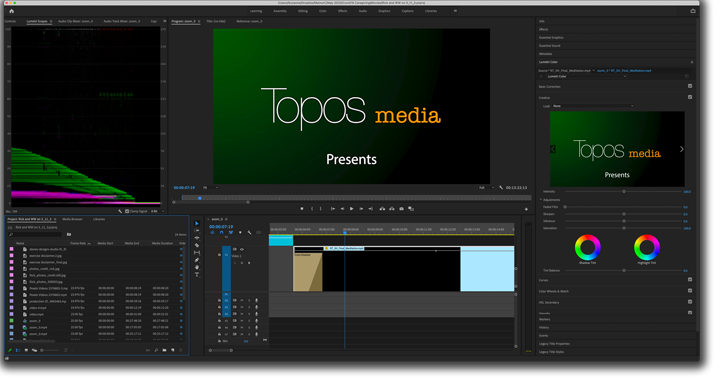Switch to Lumetri Scopes tab
The height and width of the screenshot is (380, 720).
coord(37,22)
